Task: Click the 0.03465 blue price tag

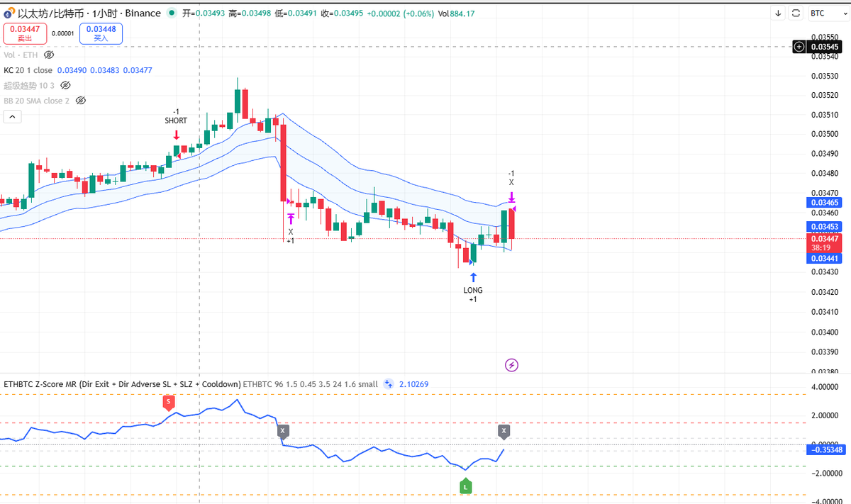Action: point(824,203)
